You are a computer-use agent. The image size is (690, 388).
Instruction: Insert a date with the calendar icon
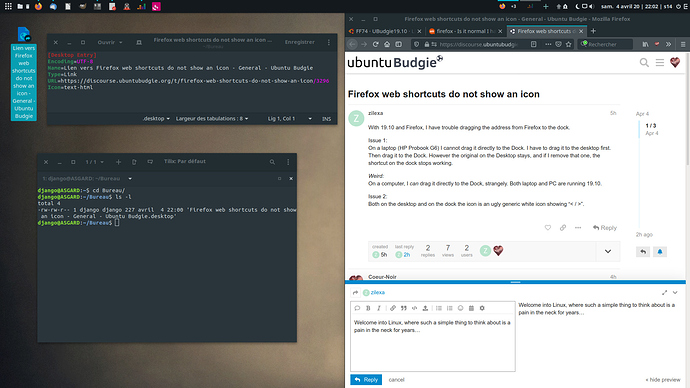(x=471, y=308)
